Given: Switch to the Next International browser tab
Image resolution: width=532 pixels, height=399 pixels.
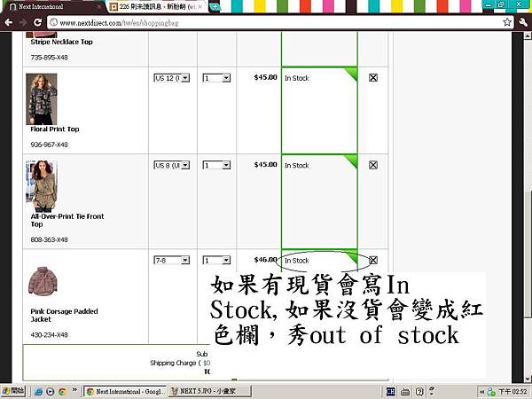Looking at the screenshot, I should 52,6.
